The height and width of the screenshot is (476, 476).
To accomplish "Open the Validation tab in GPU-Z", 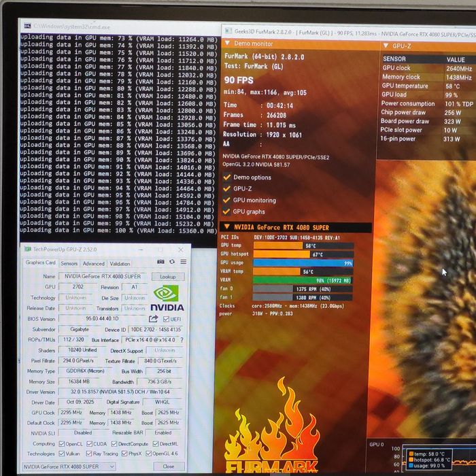I will [x=120, y=264].
